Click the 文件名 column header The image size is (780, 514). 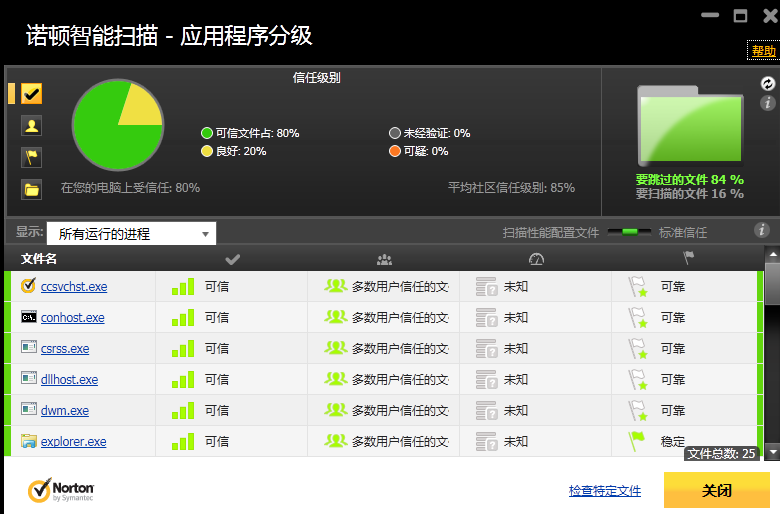point(39,259)
